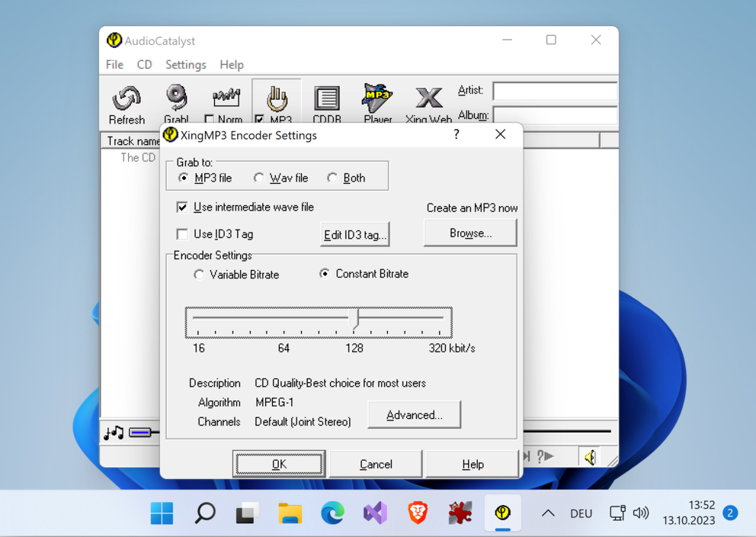Open the Help menu
756x537 pixels.
(232, 65)
